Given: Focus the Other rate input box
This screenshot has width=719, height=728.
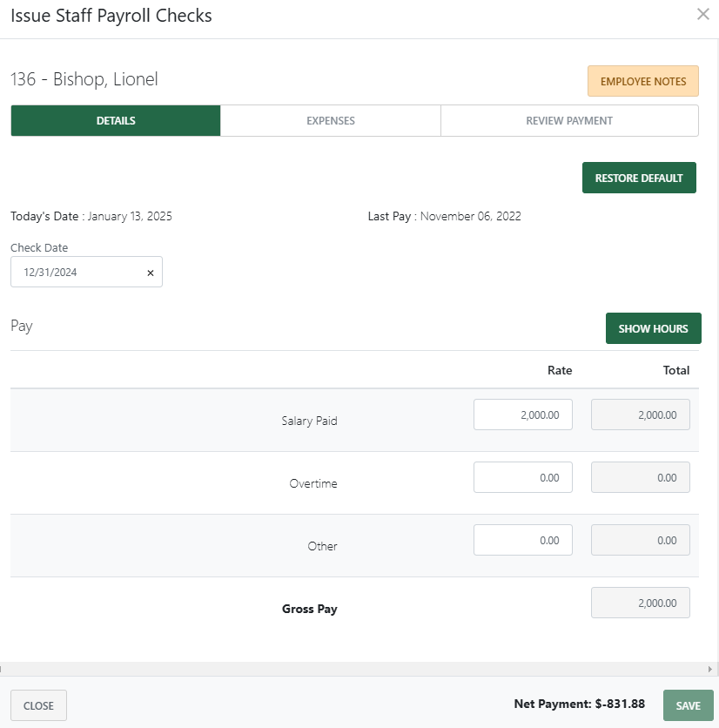Looking at the screenshot, I should (523, 541).
